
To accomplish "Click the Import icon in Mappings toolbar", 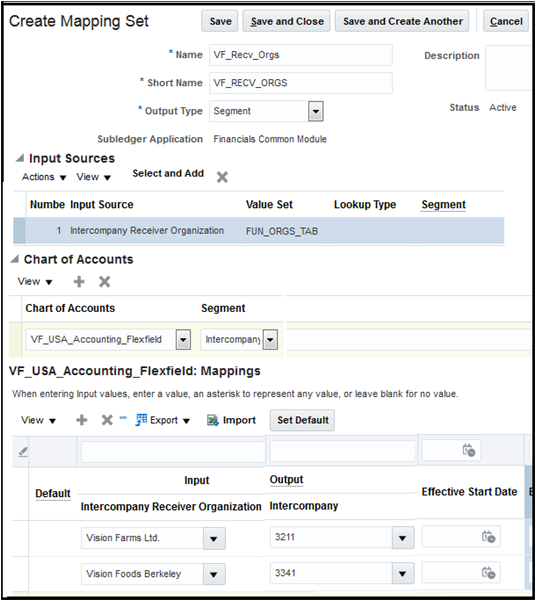I will point(212,420).
